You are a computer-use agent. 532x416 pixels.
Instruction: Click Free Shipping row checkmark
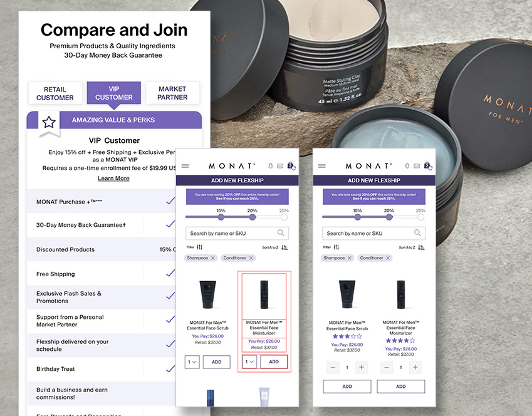tap(170, 273)
